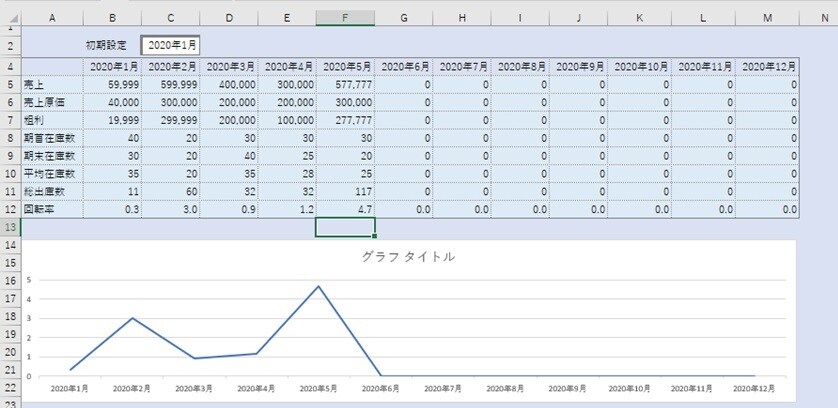The image size is (838, 408).
Task: Select the cell with value 40,000
Action: pyautogui.click(x=112, y=102)
